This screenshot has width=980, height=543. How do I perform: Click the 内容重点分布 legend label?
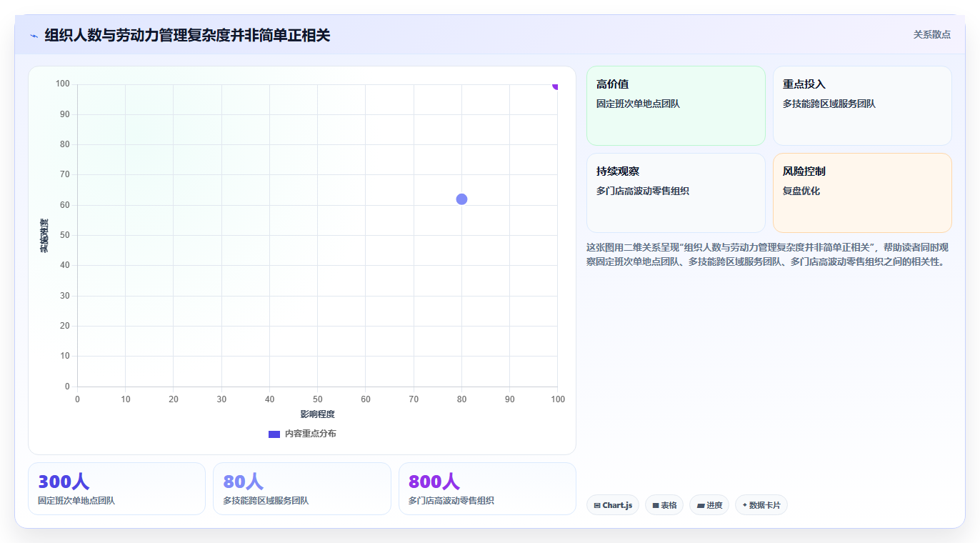click(310, 434)
